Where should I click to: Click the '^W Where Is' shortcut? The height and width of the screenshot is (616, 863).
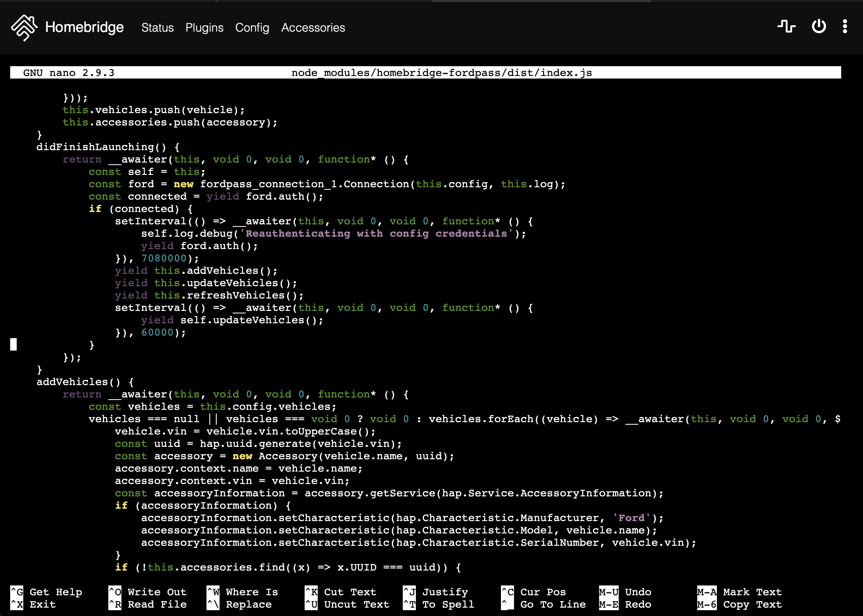[242, 592]
